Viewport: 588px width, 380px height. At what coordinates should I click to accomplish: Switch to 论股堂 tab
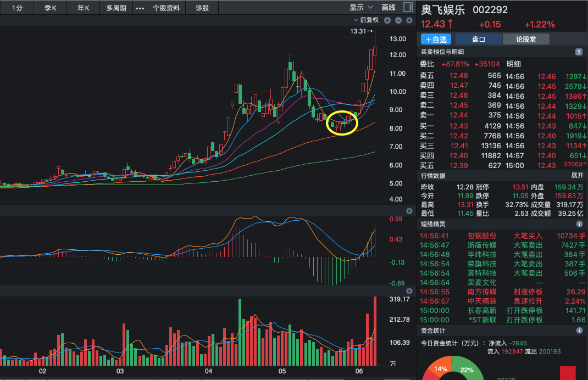pos(526,40)
